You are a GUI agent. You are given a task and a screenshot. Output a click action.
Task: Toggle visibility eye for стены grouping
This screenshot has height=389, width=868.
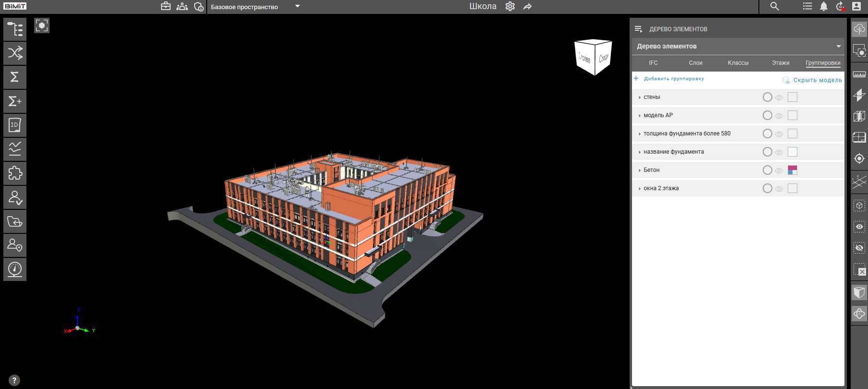pos(779,97)
